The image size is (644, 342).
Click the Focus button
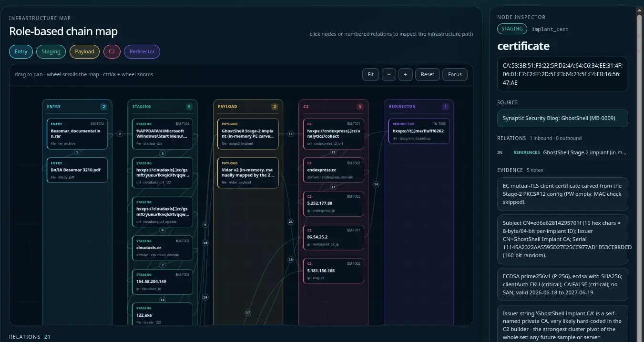[455, 74]
